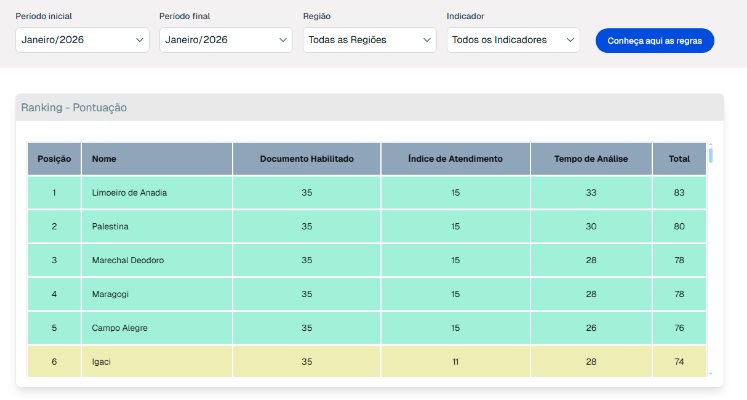Click the Ranking - Pontuação panel title
The height and width of the screenshot is (400, 747).
(74, 107)
